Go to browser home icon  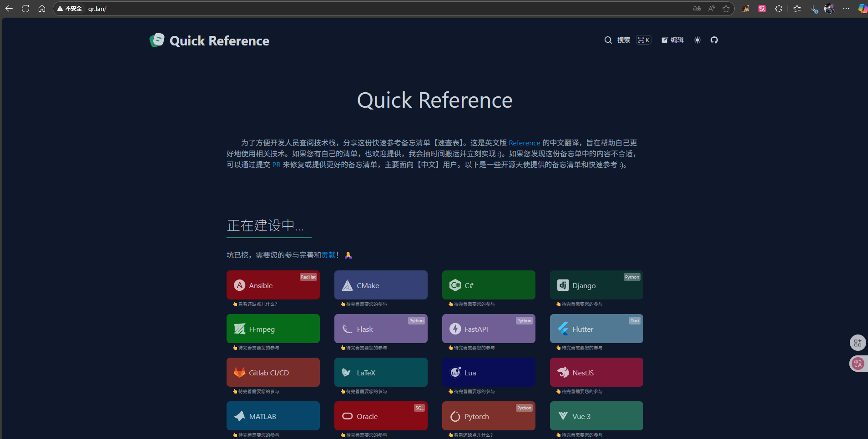42,9
